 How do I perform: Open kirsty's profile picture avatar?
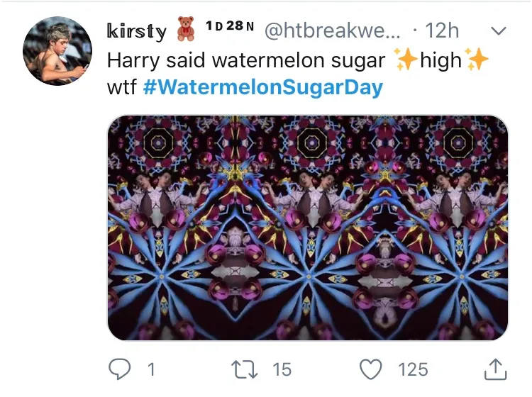pyautogui.click(x=57, y=51)
